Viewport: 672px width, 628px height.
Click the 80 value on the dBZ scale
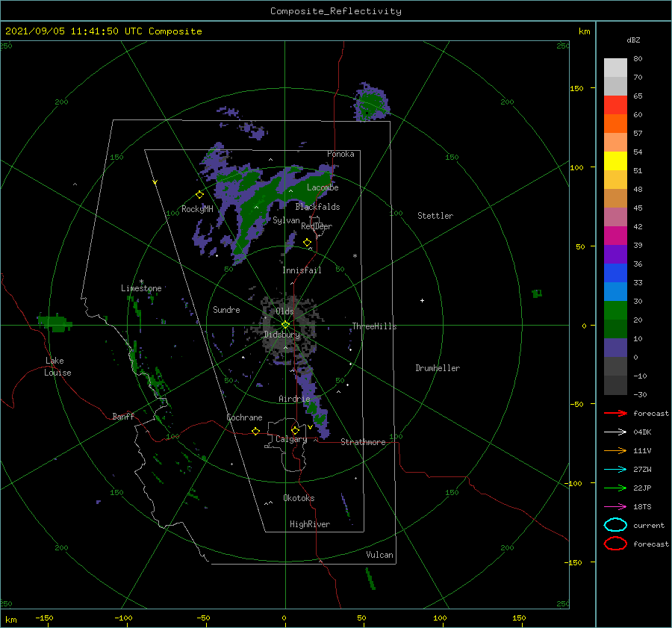coord(638,59)
